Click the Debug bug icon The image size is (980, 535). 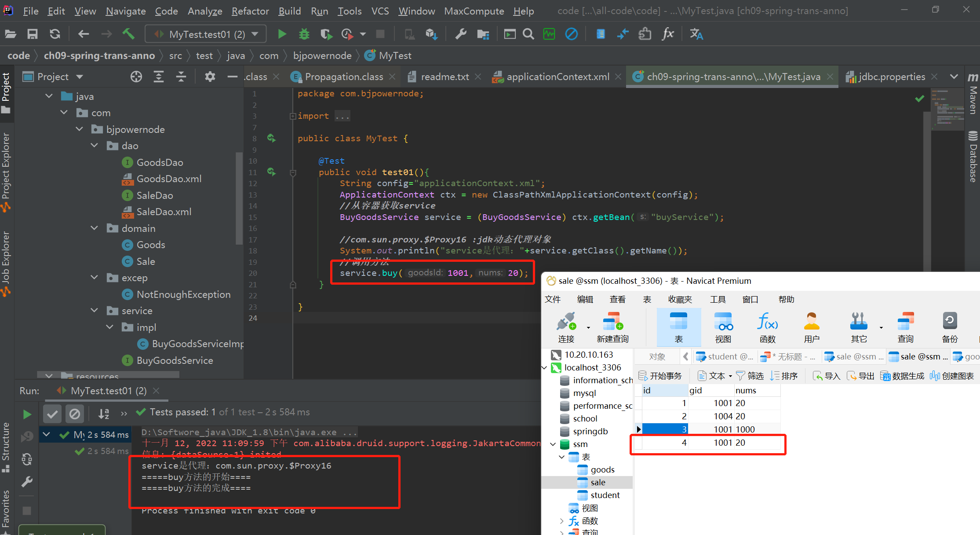pos(304,34)
